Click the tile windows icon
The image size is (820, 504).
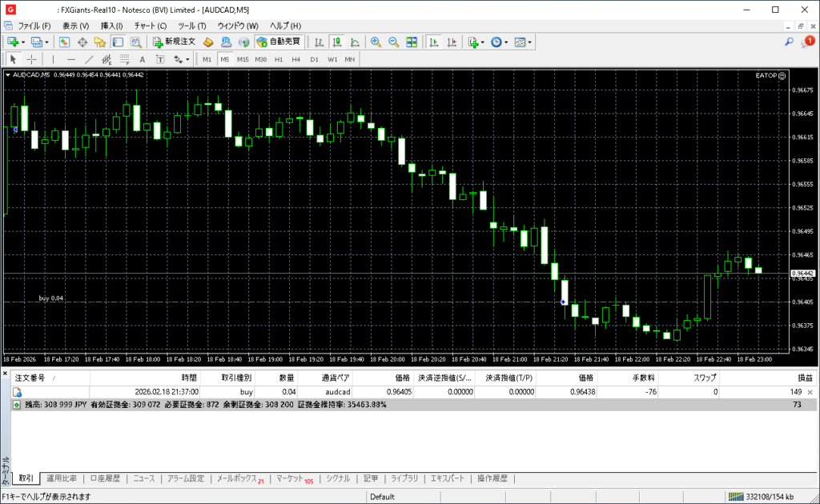click(412, 42)
